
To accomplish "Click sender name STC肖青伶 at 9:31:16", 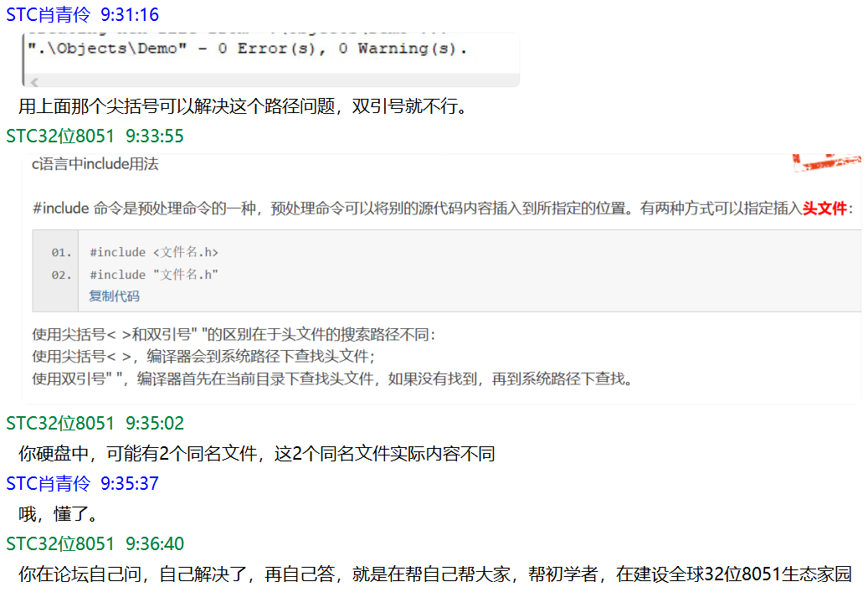I will [x=49, y=14].
